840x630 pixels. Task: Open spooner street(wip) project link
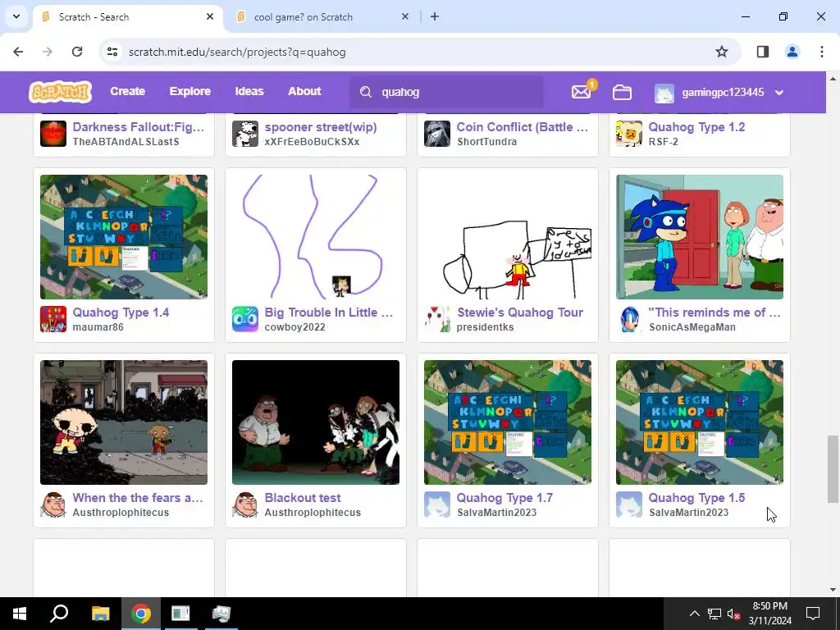(321, 127)
